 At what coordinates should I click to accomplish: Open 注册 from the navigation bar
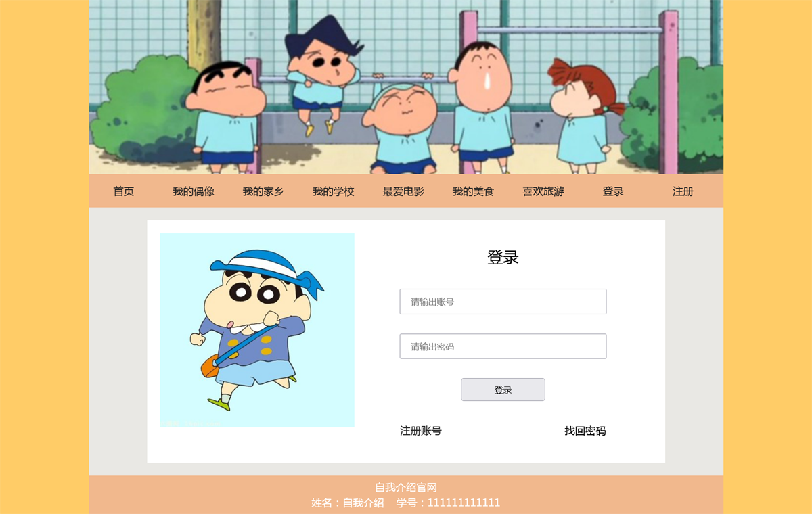pyautogui.click(x=683, y=191)
